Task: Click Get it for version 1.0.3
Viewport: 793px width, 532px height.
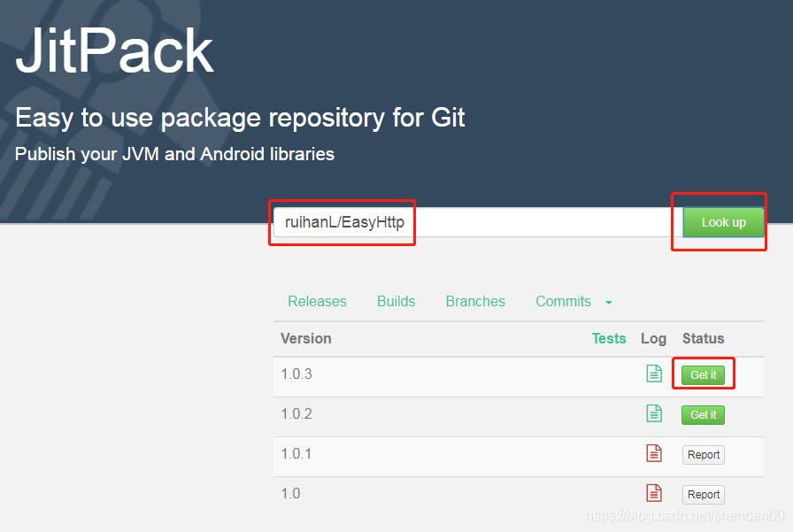Action: tap(704, 374)
